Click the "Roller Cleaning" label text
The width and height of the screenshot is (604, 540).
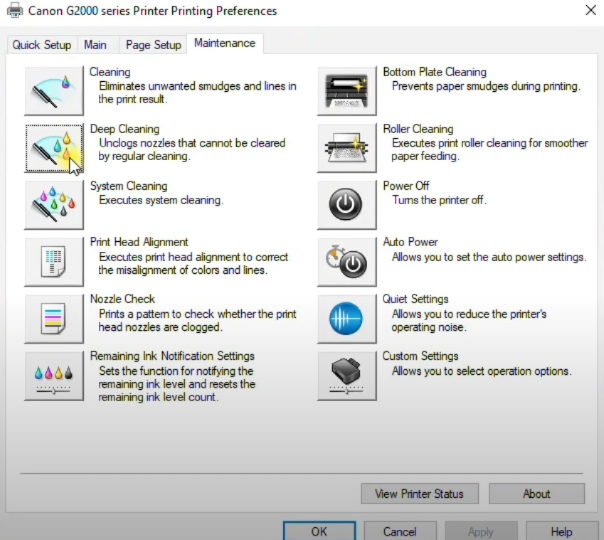pyautogui.click(x=418, y=129)
